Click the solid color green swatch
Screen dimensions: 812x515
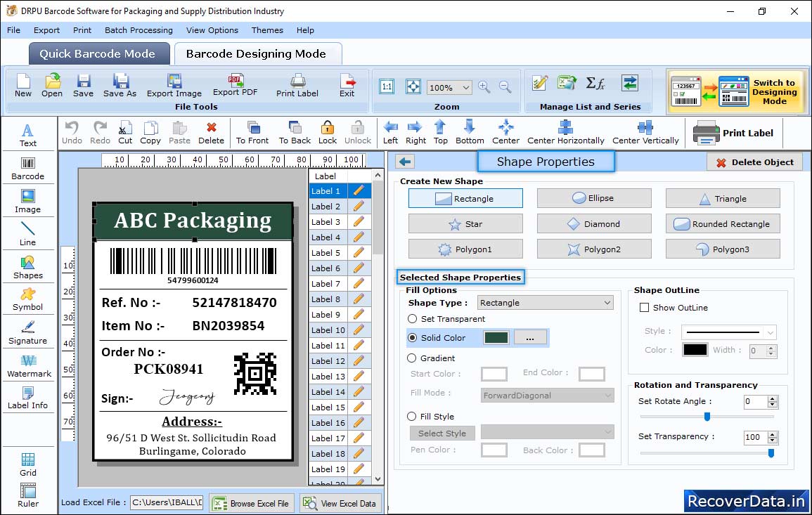click(496, 337)
